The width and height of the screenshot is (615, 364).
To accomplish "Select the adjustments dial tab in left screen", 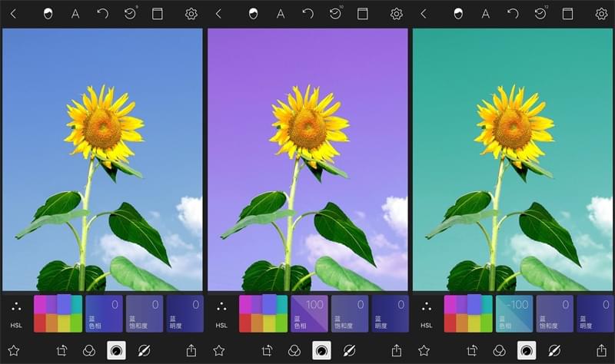I will pyautogui.click(x=116, y=350).
